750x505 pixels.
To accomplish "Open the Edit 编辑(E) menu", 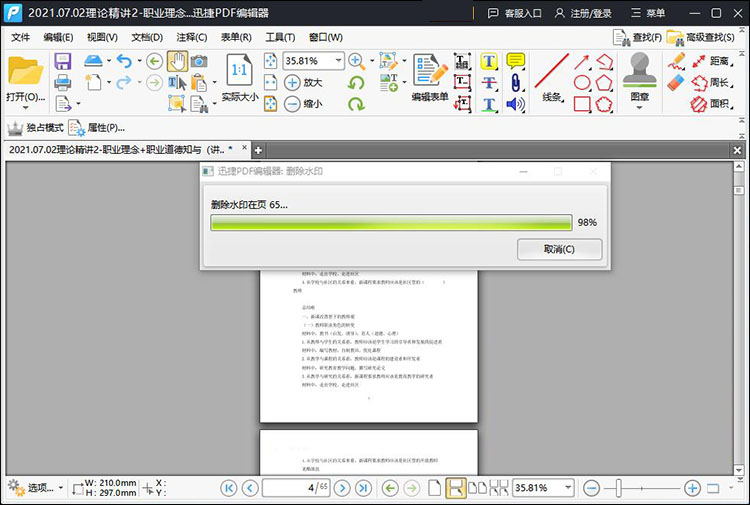I will pos(58,37).
